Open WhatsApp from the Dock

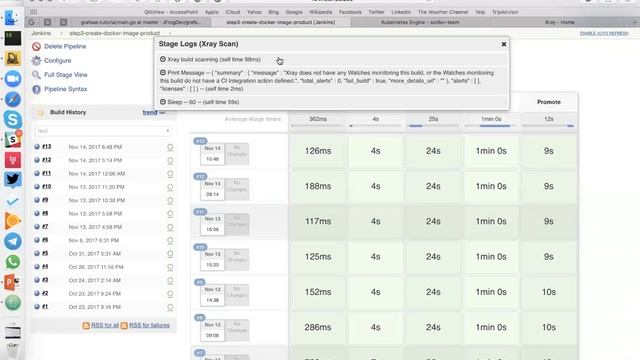[13, 262]
